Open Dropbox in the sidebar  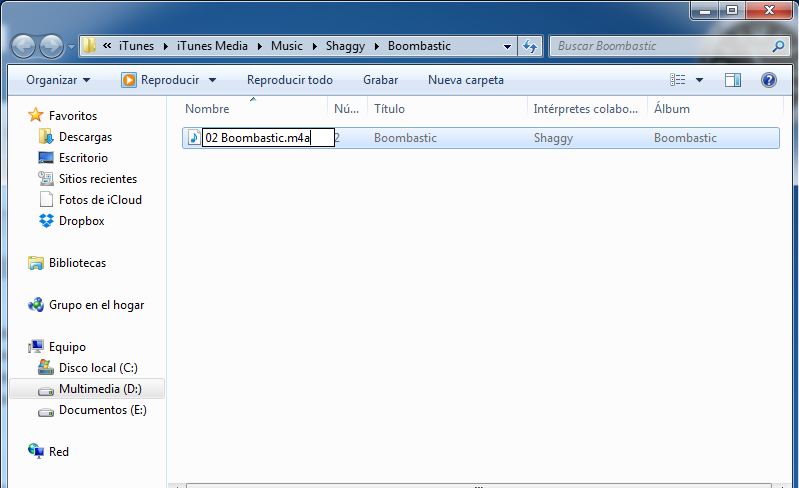point(82,221)
